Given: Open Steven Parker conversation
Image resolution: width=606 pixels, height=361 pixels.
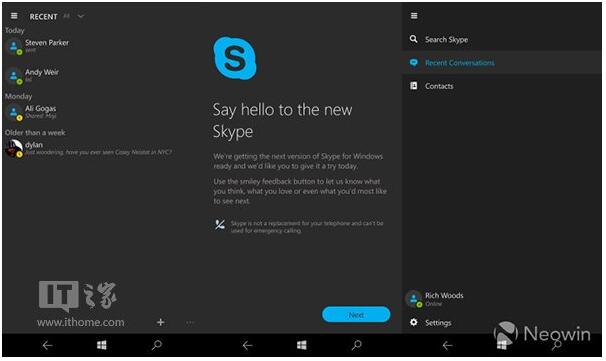Looking at the screenshot, I should point(100,46).
